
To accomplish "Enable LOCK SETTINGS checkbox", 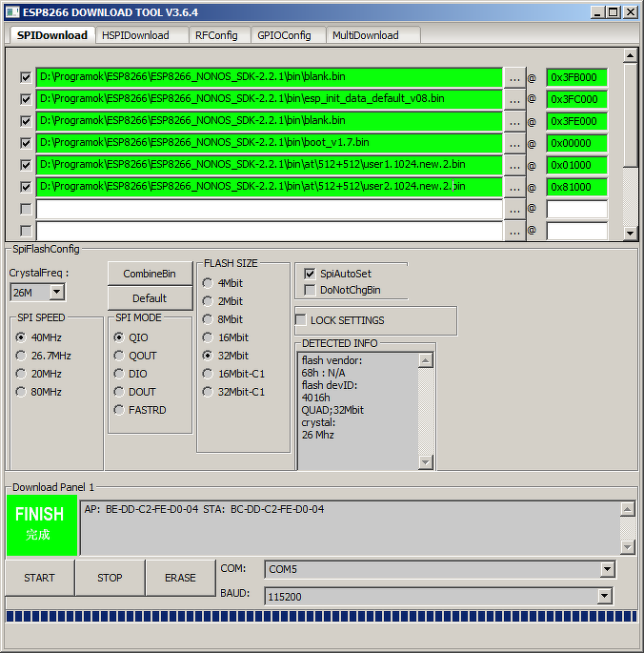I will (x=300, y=320).
